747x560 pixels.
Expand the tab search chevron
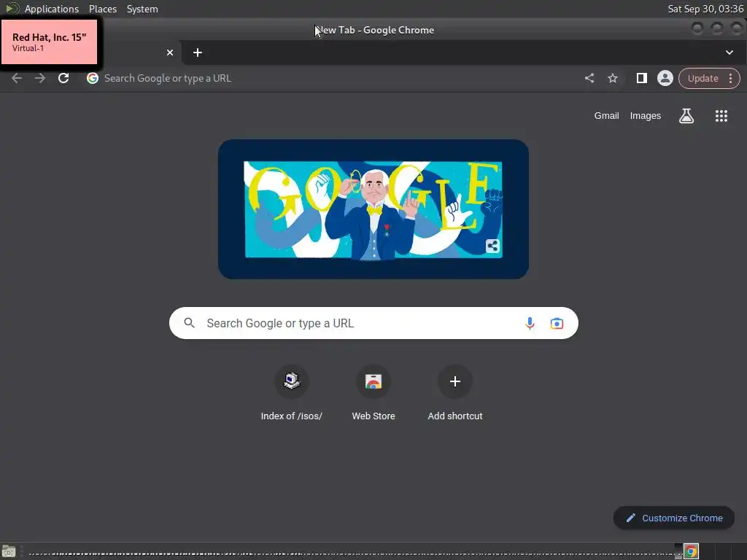[x=729, y=52]
